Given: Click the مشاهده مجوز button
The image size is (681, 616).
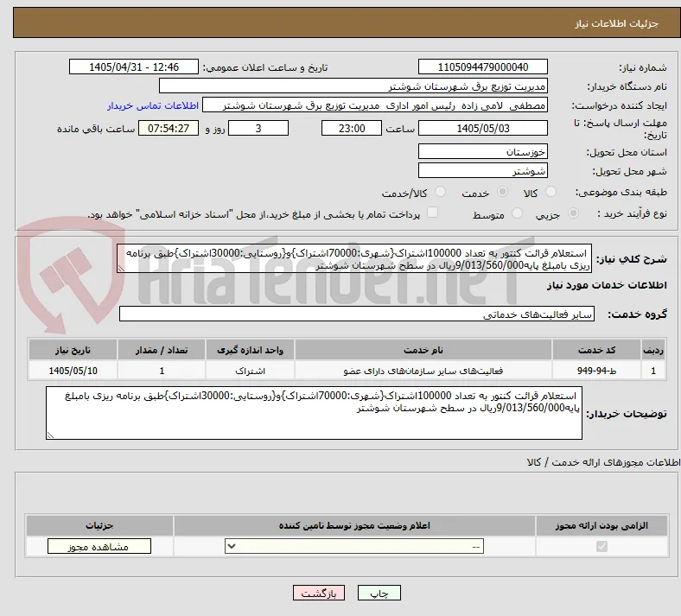Looking at the screenshot, I should [x=99, y=546].
